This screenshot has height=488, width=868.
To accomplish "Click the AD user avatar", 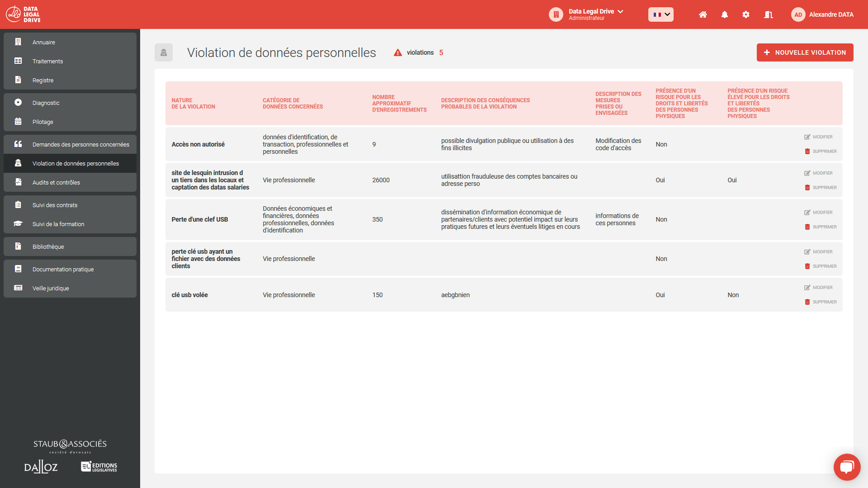I will coord(798,14).
